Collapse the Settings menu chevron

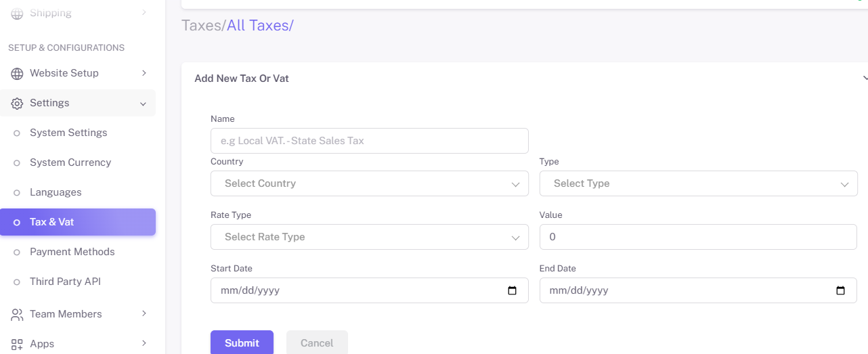(143, 104)
